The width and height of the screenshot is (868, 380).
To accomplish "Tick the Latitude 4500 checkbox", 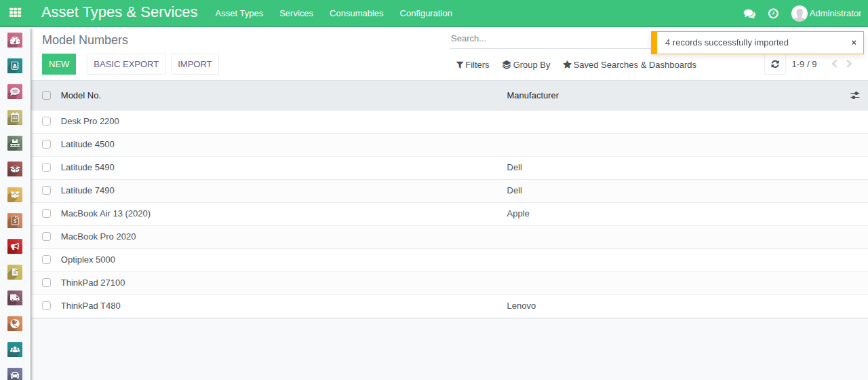I will 47,145.
